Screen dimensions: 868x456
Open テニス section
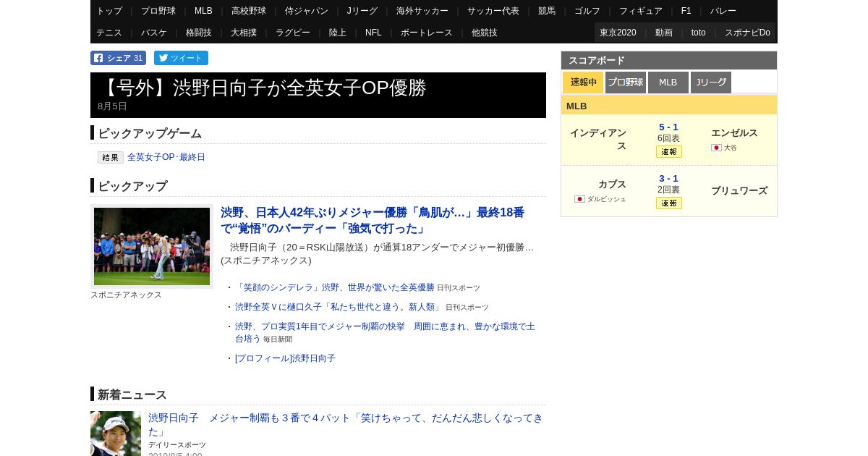[109, 33]
